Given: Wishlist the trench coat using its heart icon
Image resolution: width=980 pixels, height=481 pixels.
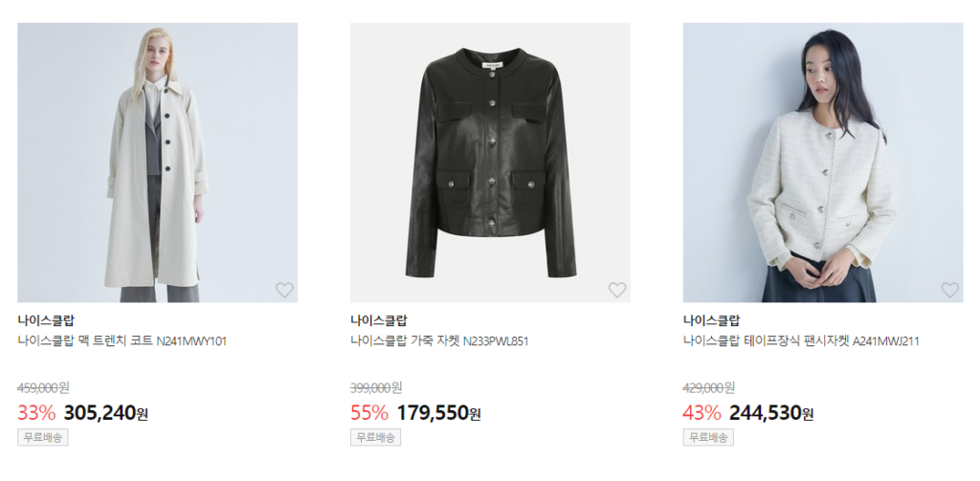Looking at the screenshot, I should coord(284,290).
